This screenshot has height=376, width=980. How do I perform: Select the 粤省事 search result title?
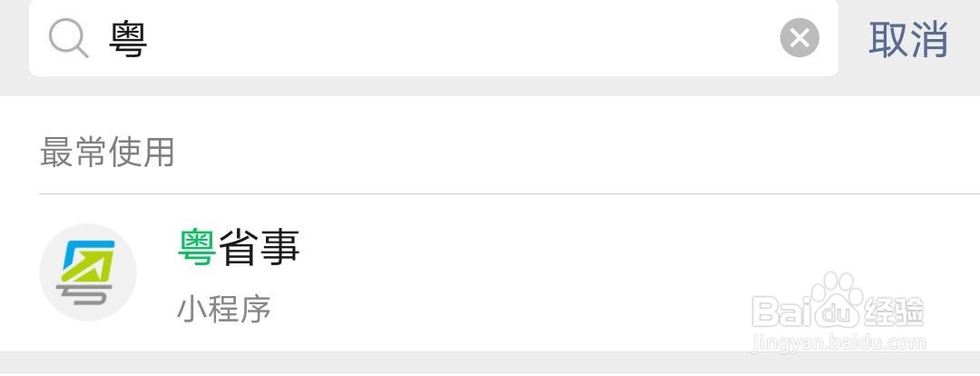click(x=240, y=247)
